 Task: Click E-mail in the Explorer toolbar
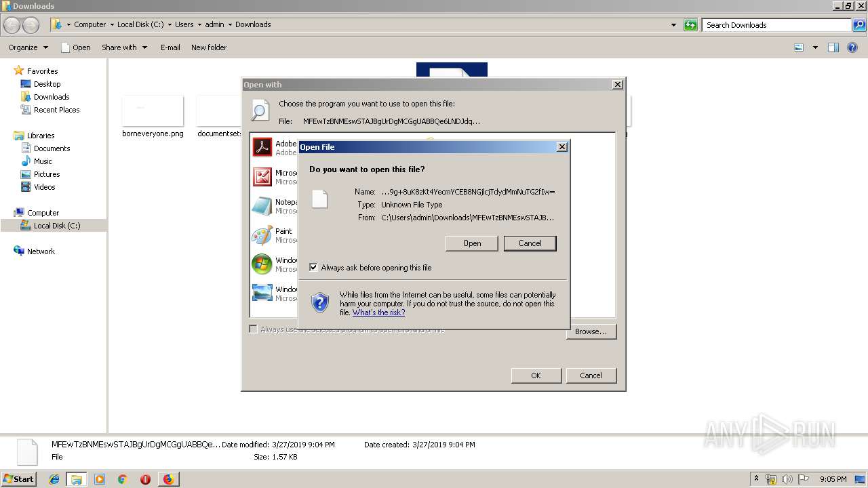click(170, 47)
